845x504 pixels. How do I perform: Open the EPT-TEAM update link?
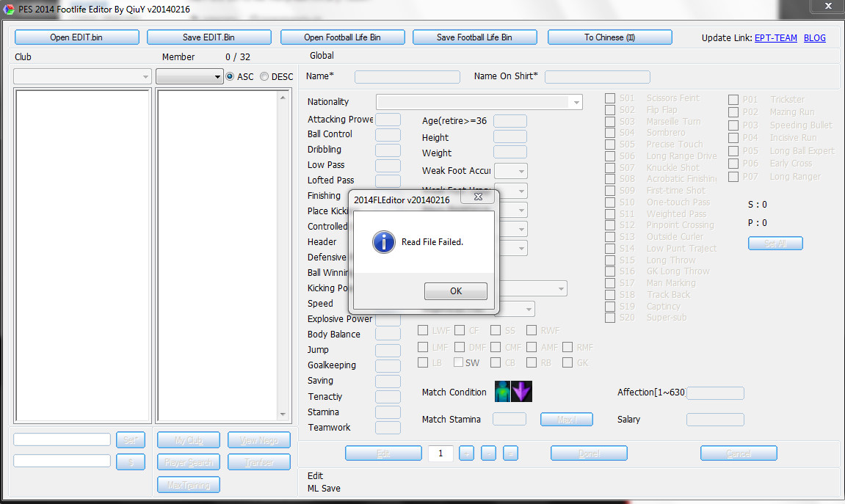pyautogui.click(x=775, y=37)
